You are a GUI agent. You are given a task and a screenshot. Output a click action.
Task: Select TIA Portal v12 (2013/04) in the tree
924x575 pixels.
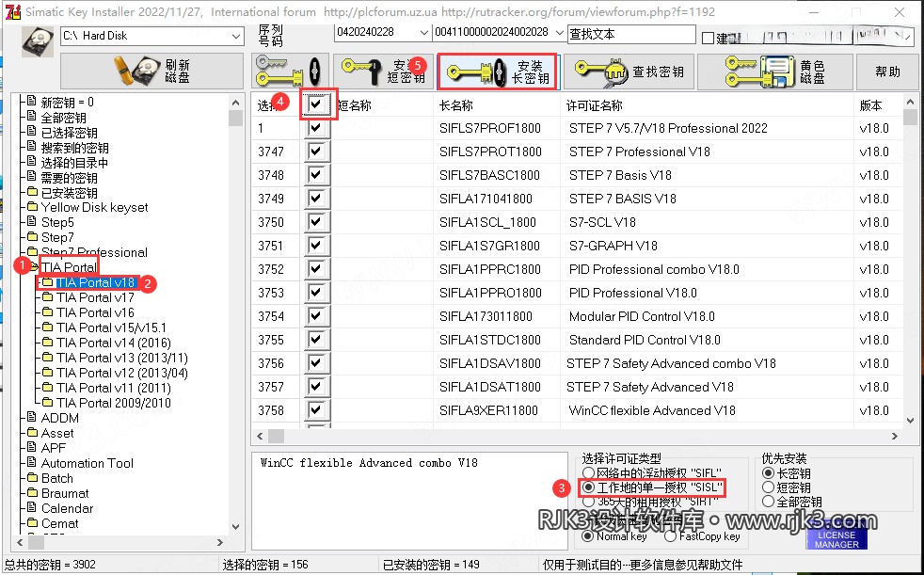pyautogui.click(x=122, y=373)
